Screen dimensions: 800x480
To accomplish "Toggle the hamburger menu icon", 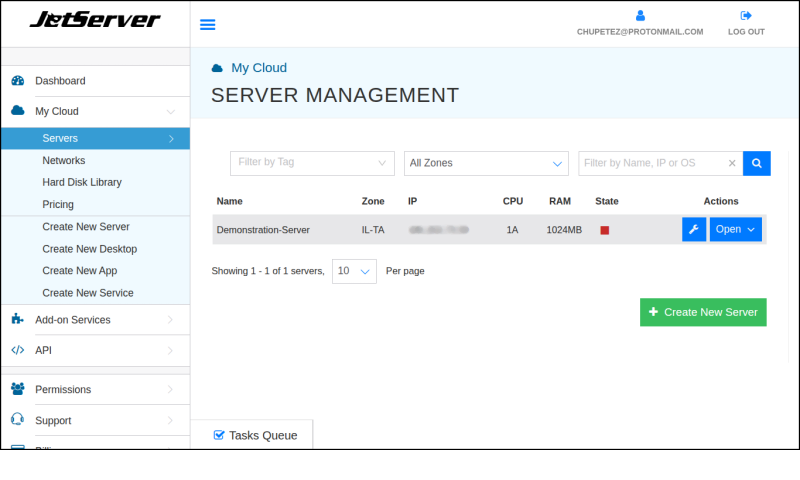I will click(x=207, y=24).
